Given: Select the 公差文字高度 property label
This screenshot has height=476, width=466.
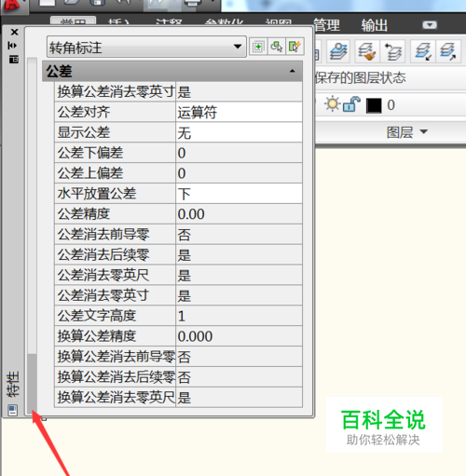Looking at the screenshot, I should click(115, 316).
